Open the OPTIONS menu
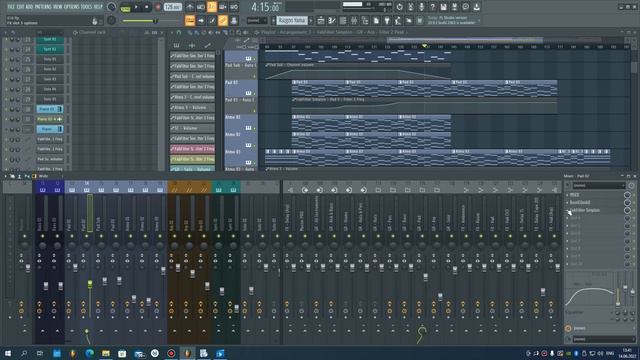Image resolution: width=640 pixels, height=360 pixels. (x=72, y=7)
